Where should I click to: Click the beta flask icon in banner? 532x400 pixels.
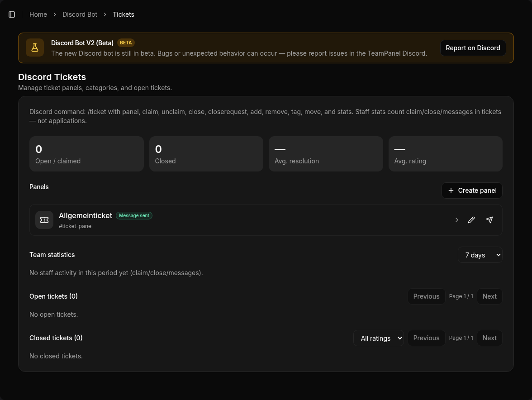click(34, 48)
